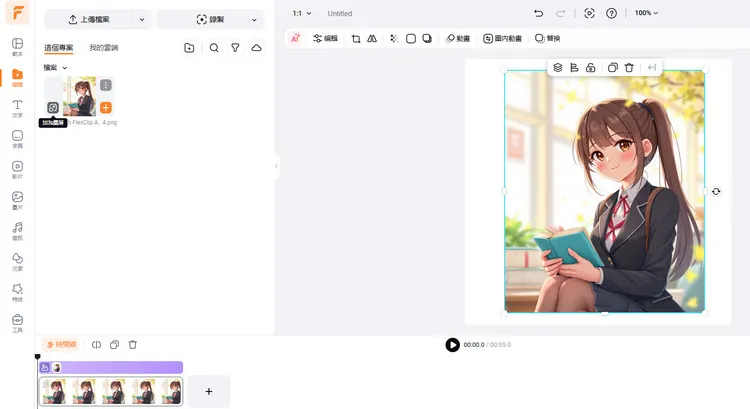Click the 上傳檔案 upload button

[89, 19]
